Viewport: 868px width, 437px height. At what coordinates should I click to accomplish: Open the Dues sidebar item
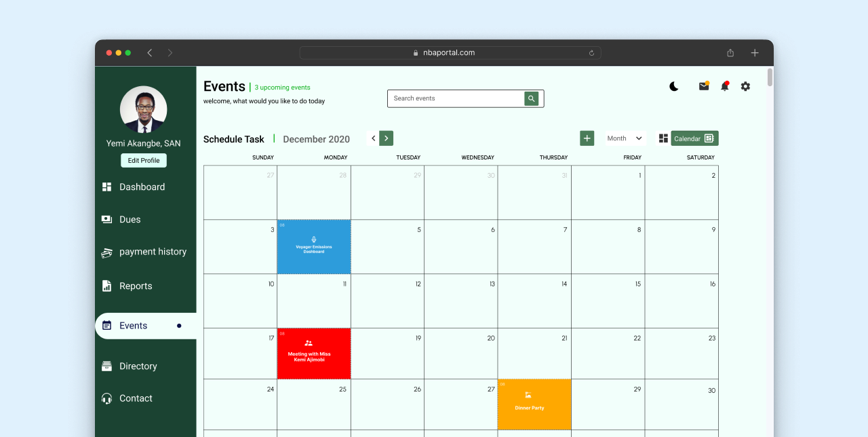point(130,220)
